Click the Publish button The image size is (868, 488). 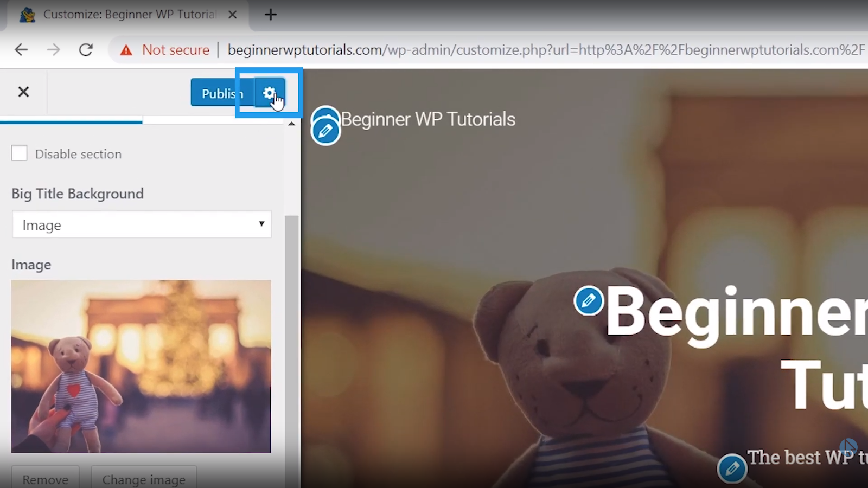coord(222,93)
